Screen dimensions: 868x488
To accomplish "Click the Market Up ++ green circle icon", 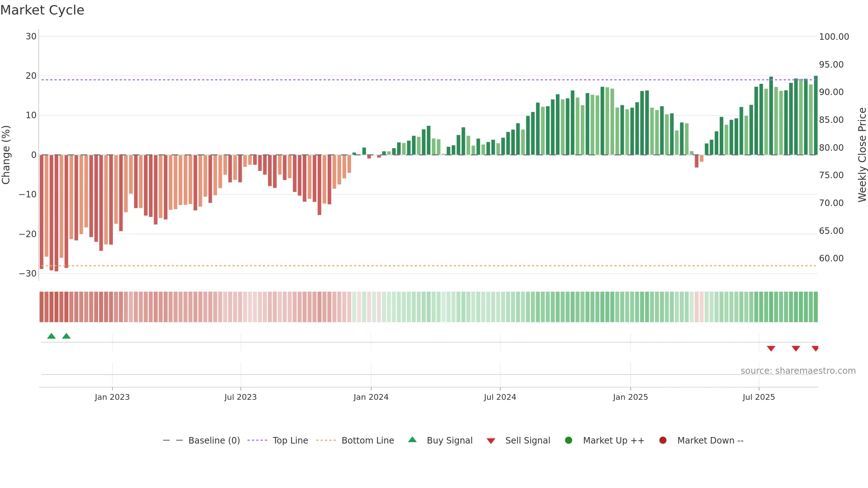I will 569,440.
